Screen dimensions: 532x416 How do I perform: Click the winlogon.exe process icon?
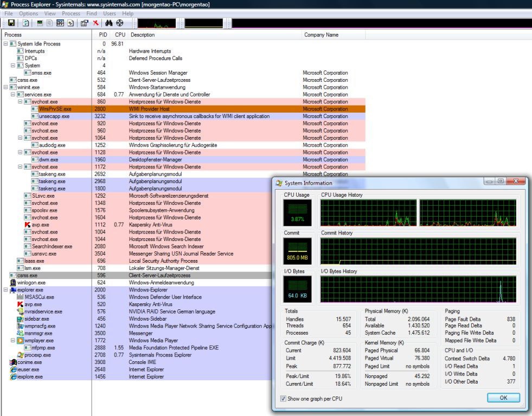13,283
